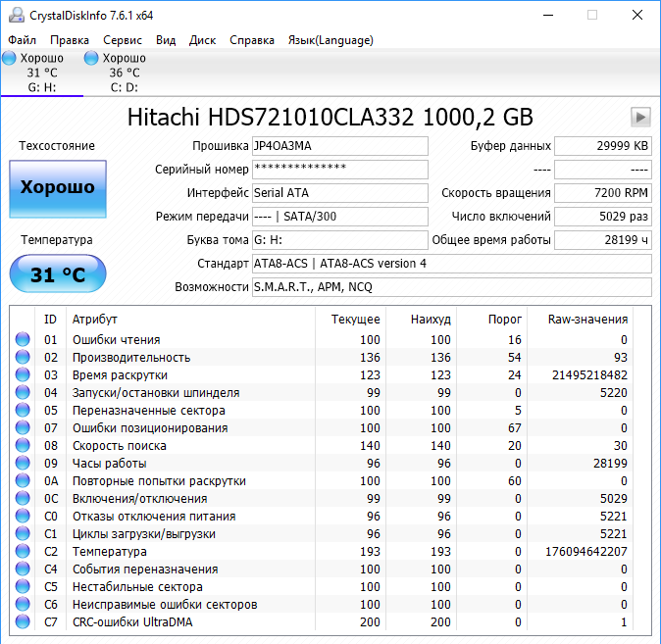Viewport: 661px width, 644px height.
Task: Click the Raw-значения column header
Action: [587, 320]
